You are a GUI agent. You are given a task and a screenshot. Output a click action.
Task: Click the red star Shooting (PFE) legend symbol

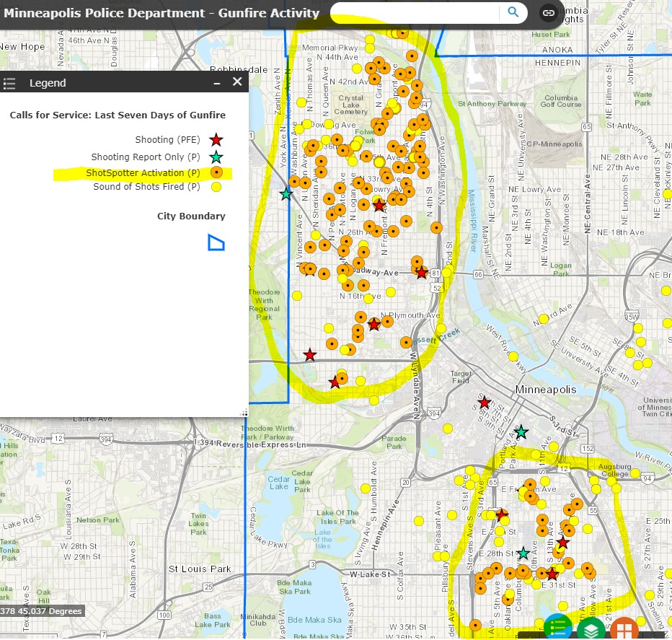coord(216,140)
